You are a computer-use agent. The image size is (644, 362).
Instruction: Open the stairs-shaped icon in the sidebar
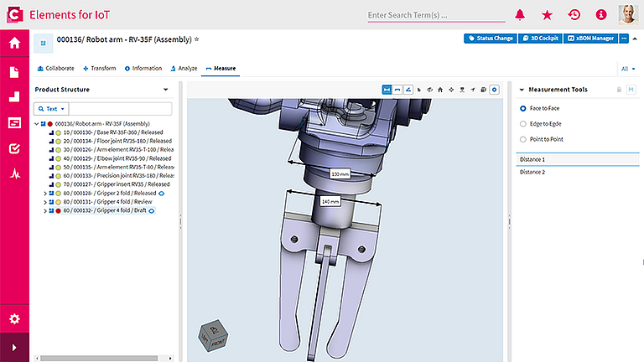pos(14,97)
